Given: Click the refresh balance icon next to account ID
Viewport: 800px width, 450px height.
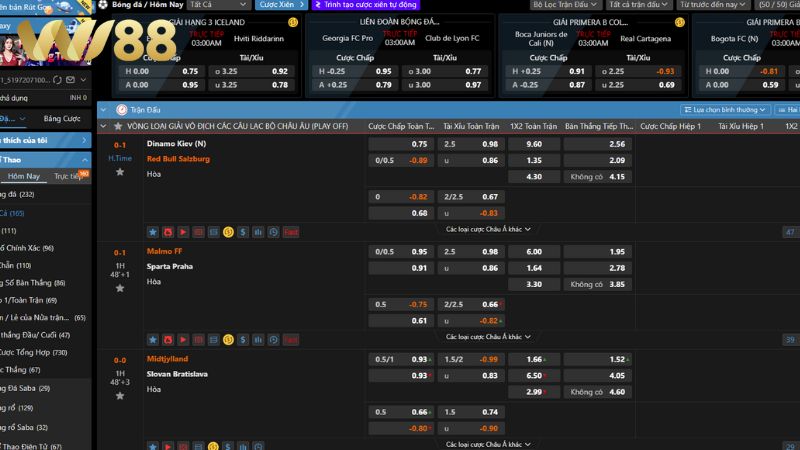Looking at the screenshot, I should [58, 80].
